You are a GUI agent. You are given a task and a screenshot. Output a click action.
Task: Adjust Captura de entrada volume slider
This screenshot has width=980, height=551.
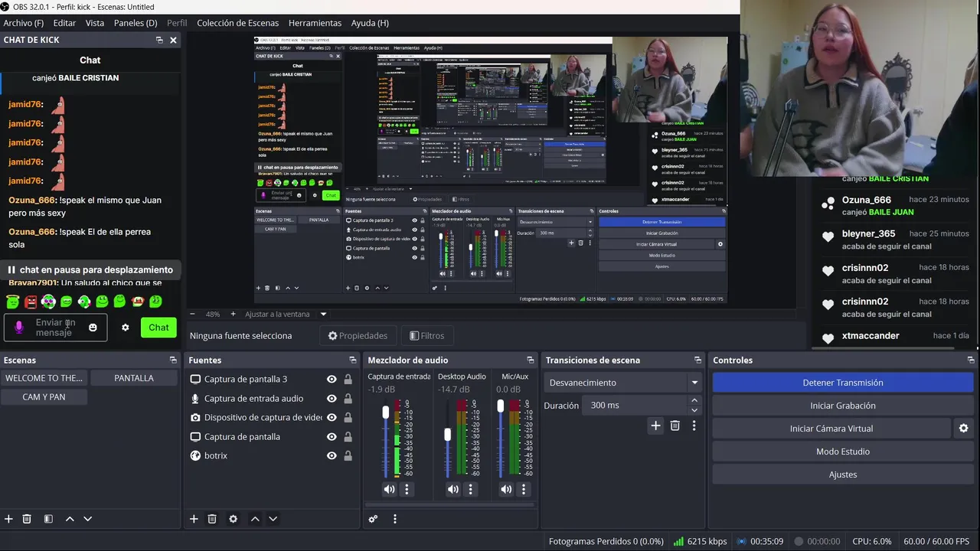[386, 412]
